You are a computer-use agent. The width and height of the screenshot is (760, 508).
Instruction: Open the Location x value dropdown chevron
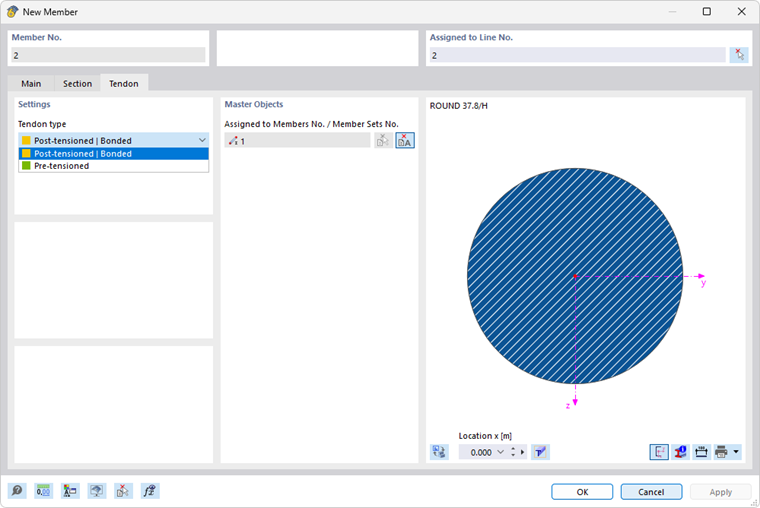[x=501, y=452]
